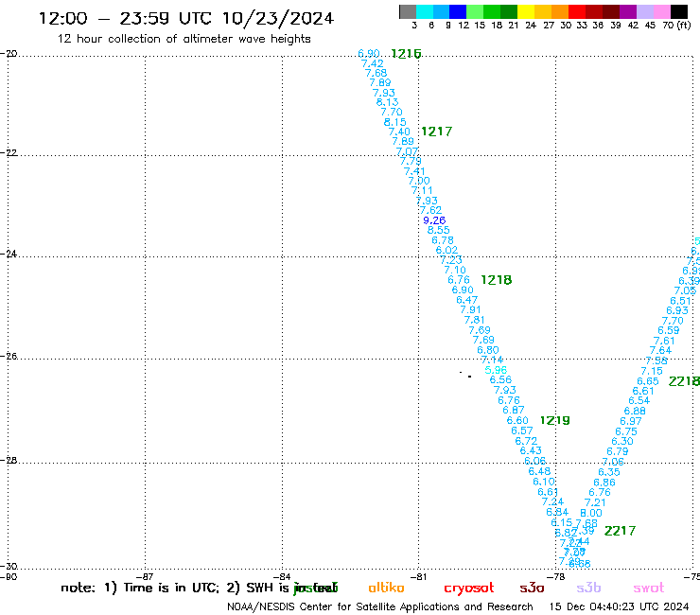Click the wave height value '6.78'
The height and width of the screenshot is (615, 700).
[x=443, y=240]
